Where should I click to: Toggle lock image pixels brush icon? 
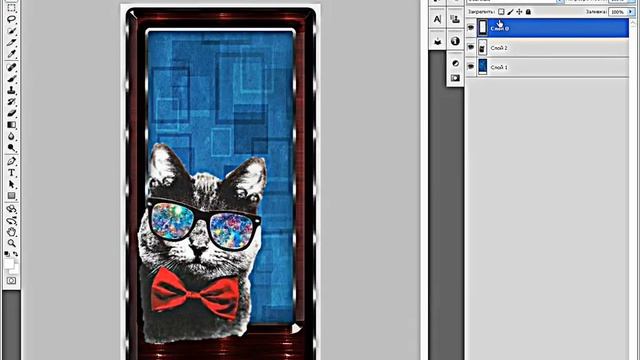(x=510, y=12)
